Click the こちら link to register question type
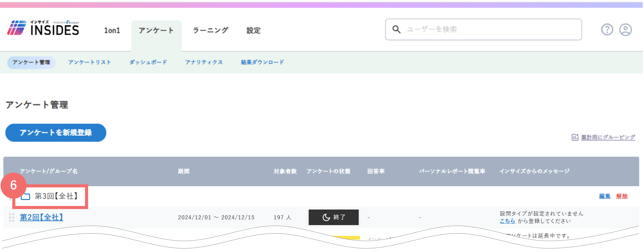Viewport: 644px width, 252px height. click(507, 221)
